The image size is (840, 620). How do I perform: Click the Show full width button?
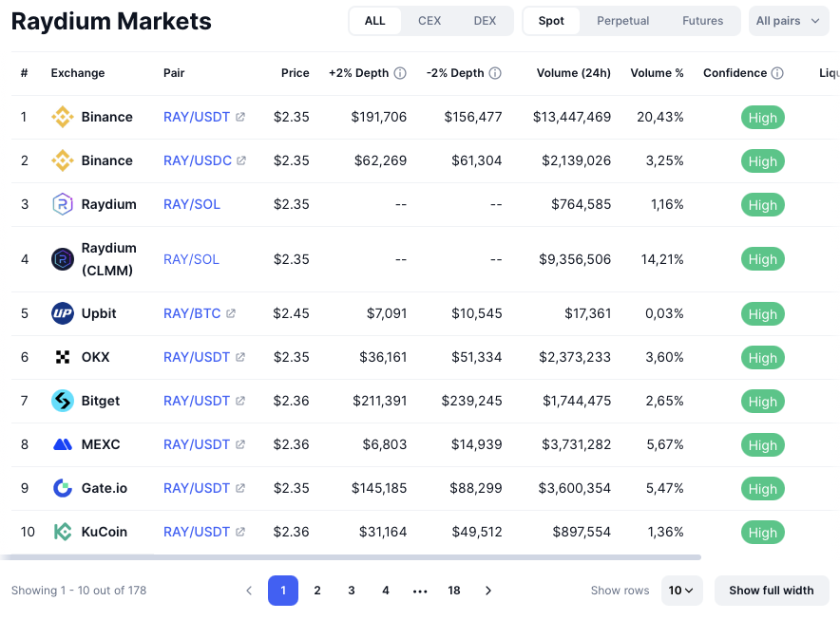[772, 591]
